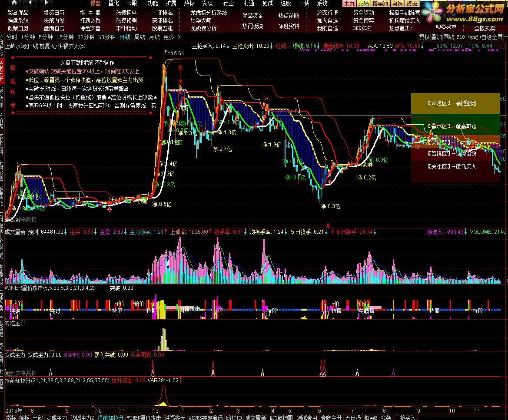Select 洪福齐天 indicator tab
This screenshot has height=420, width=508.
coord(175,417)
